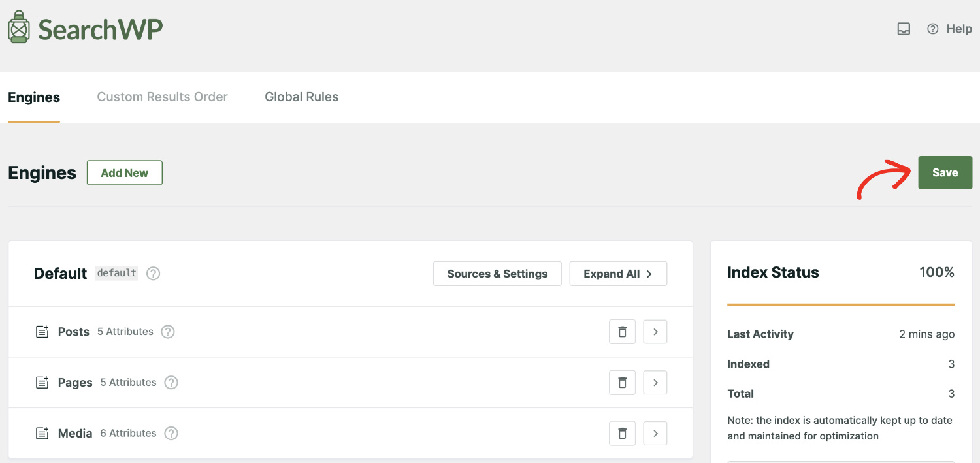Click the Posts source document icon

(x=42, y=331)
